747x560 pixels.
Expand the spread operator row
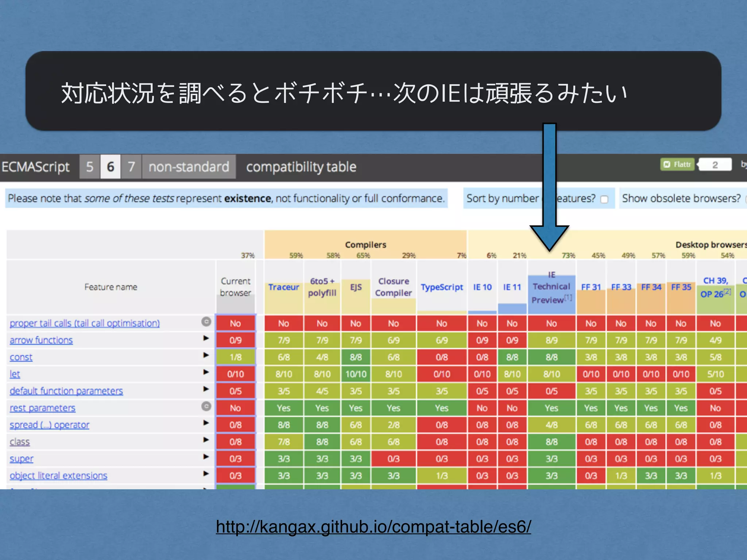coord(206,423)
